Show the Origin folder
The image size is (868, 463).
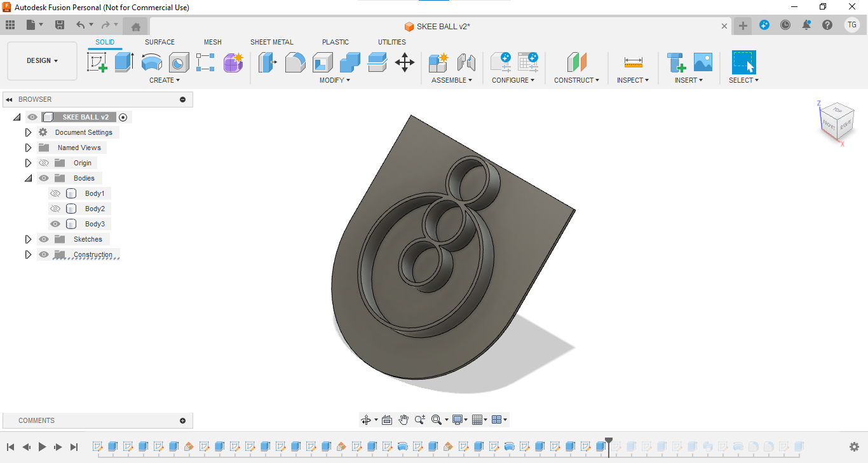44,163
